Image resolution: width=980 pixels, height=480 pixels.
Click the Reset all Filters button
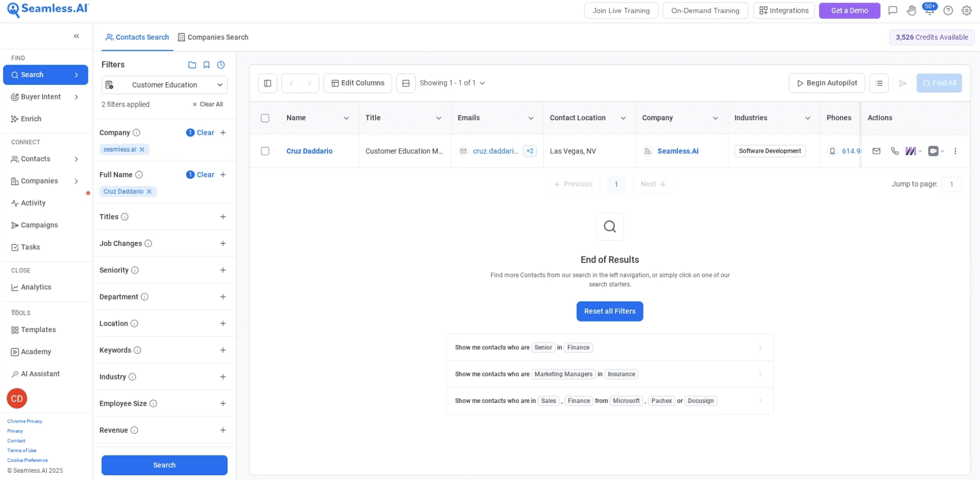[609, 311]
